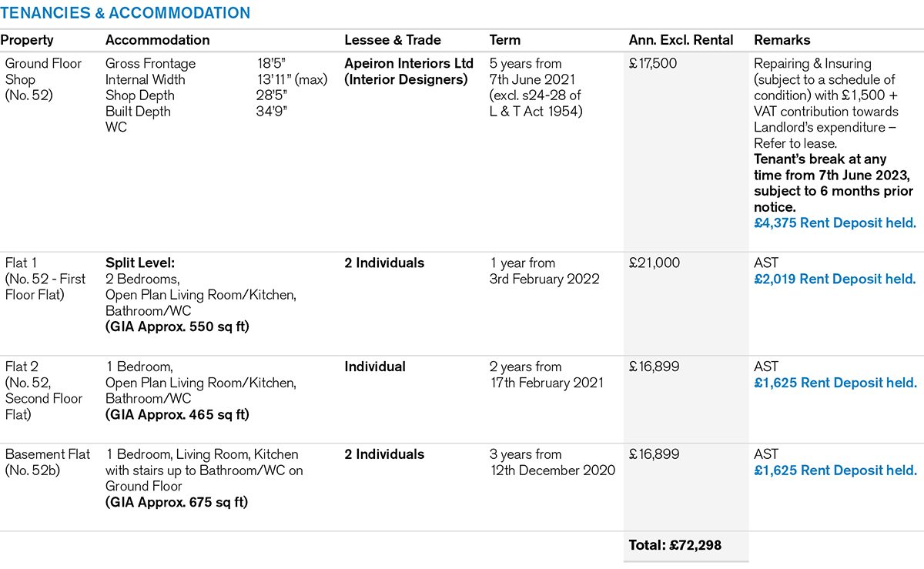Open the £2,019 Rent Deposit held link

pos(835,279)
